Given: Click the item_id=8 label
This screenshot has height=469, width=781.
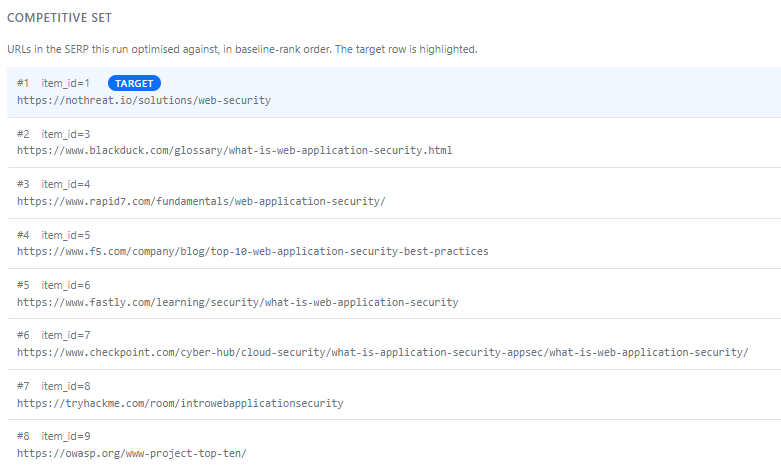Looking at the screenshot, I should (66, 386).
